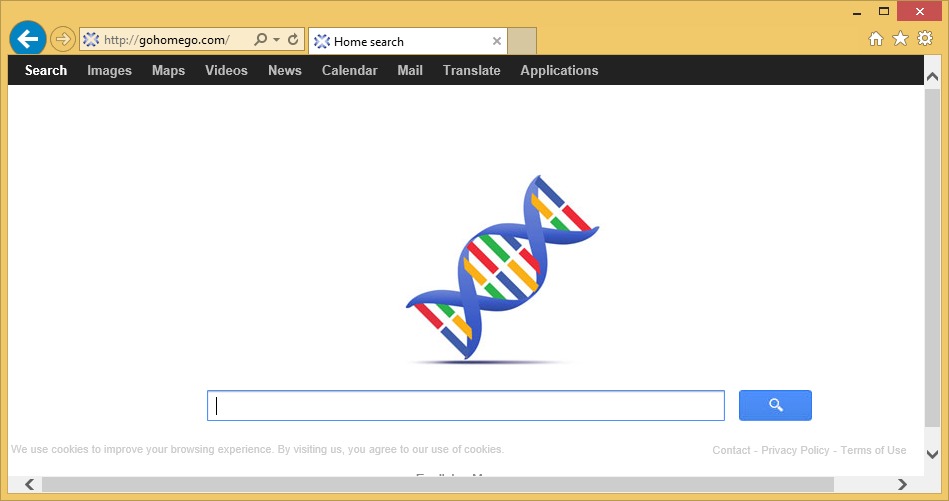
Task: Click the horizontal scrollbar thumb
Action: 438,484
